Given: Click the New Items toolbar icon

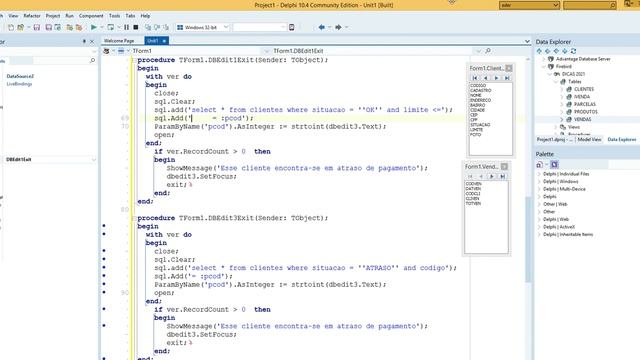Looking at the screenshot, I should click(11, 27).
